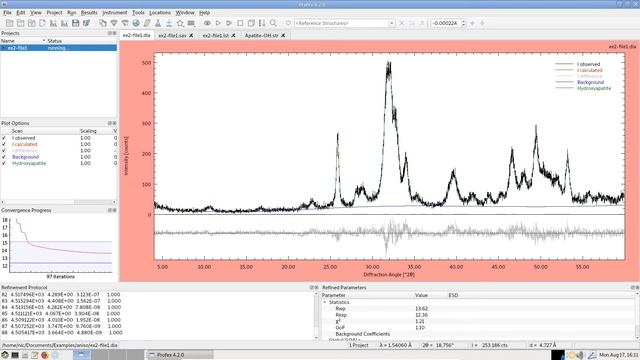
Task: Click the run batch refinement icon
Action: coord(229,23)
